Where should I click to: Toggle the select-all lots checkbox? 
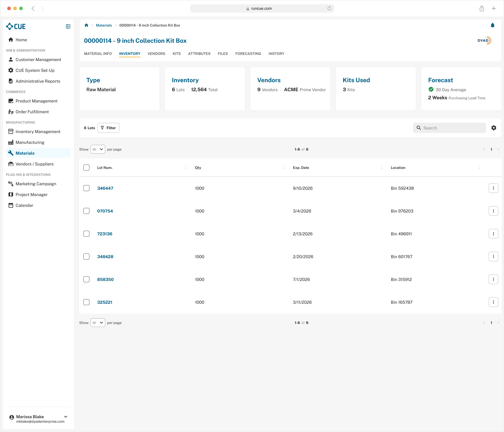pos(86,168)
